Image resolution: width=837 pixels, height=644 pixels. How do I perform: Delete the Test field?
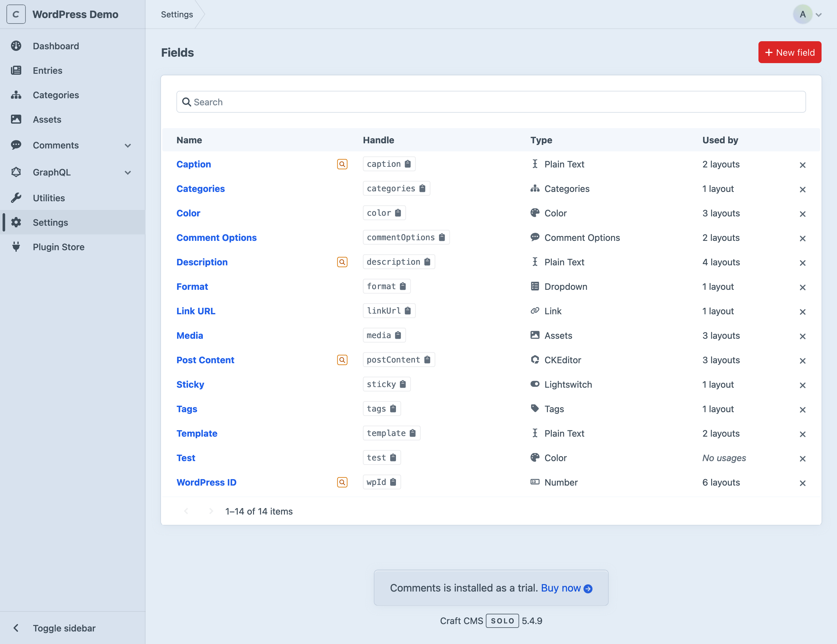(802, 459)
